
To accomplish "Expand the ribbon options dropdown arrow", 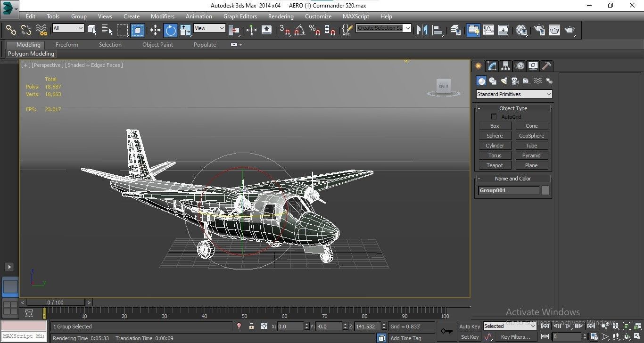I will tap(241, 45).
